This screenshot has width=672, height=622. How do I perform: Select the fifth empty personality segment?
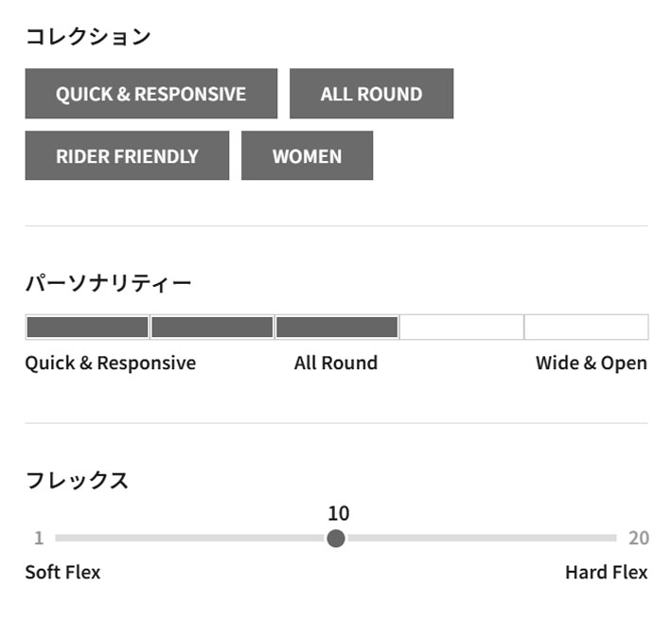pyautogui.click(x=586, y=328)
